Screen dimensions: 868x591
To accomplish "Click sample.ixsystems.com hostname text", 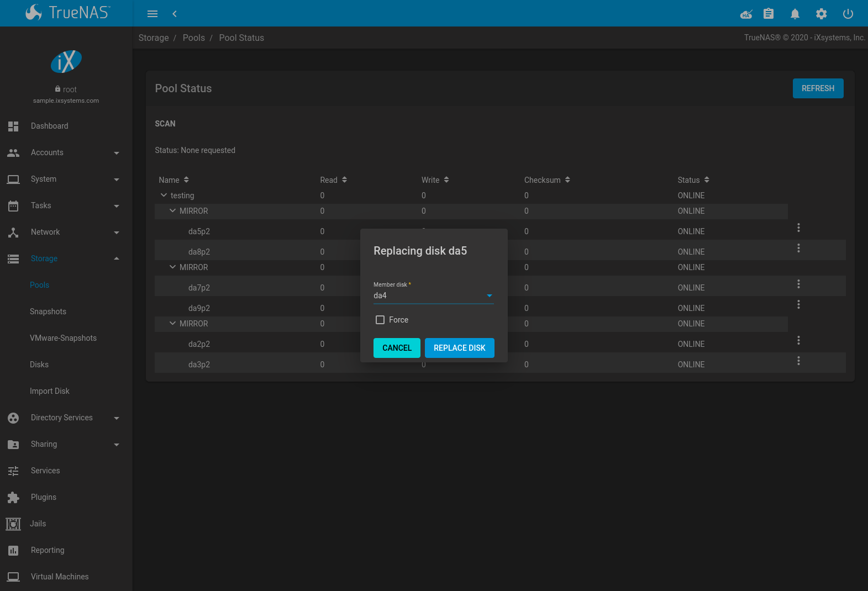I will 66,101.
